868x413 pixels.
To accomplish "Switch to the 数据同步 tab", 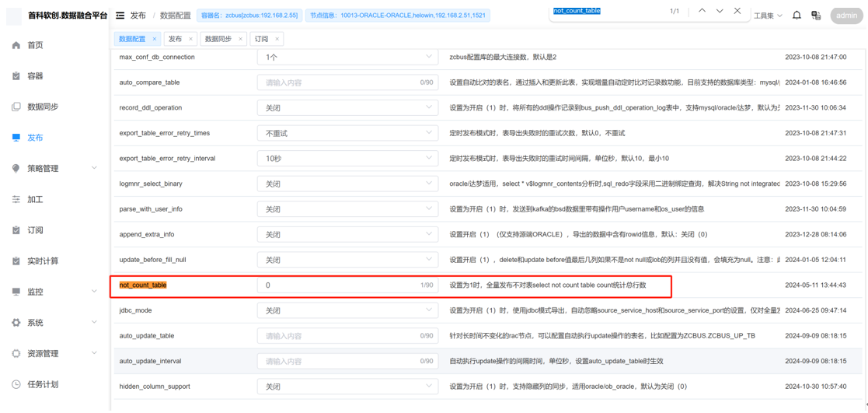I will (218, 39).
